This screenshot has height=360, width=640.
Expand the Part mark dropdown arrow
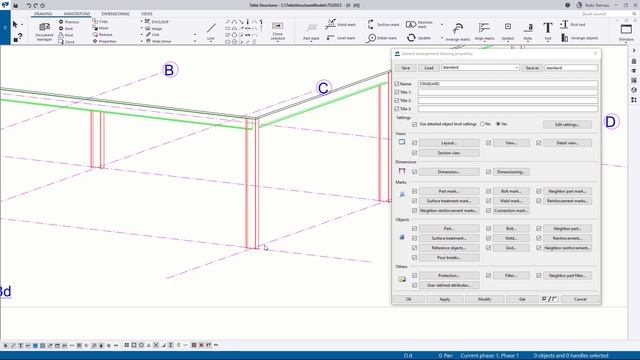311,42
